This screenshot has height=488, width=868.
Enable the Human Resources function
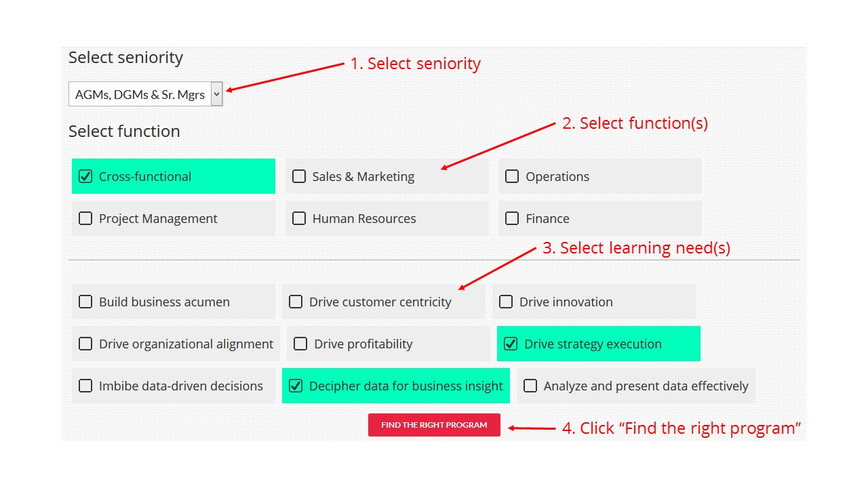tap(299, 218)
